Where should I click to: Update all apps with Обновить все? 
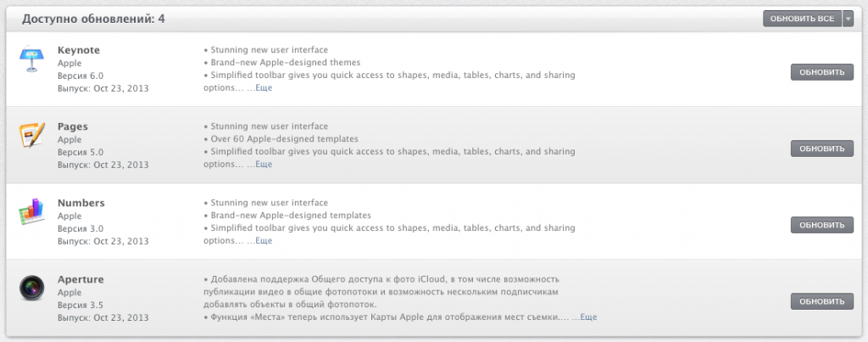[802, 19]
